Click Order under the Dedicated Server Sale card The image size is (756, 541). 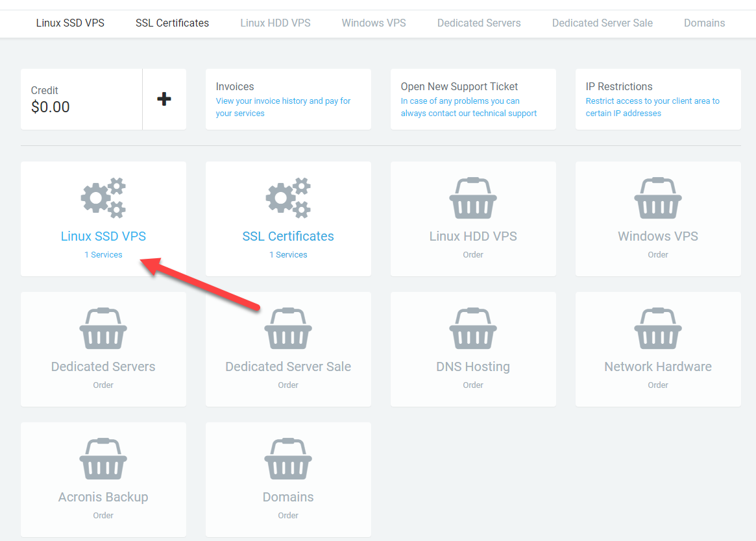click(288, 385)
